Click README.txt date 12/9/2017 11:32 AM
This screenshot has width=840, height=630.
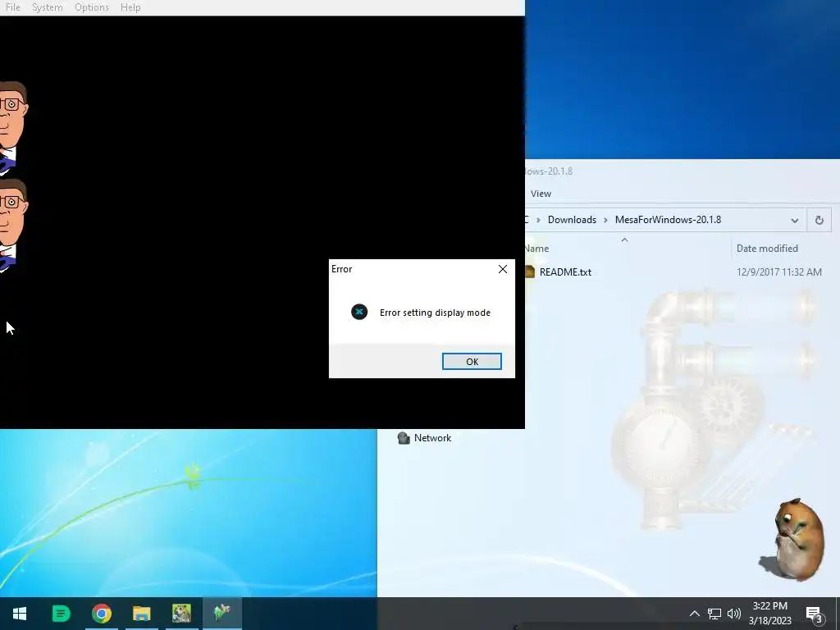[x=779, y=272]
